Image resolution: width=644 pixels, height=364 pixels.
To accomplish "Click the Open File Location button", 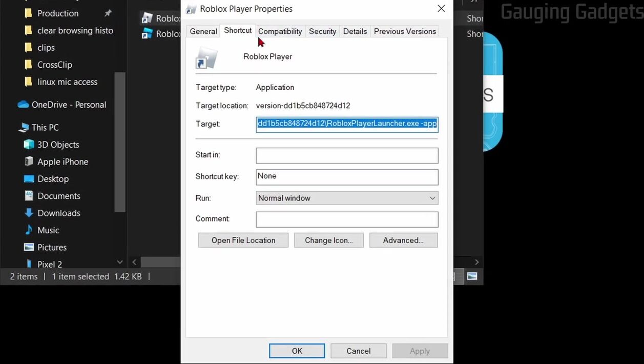I will point(243,240).
